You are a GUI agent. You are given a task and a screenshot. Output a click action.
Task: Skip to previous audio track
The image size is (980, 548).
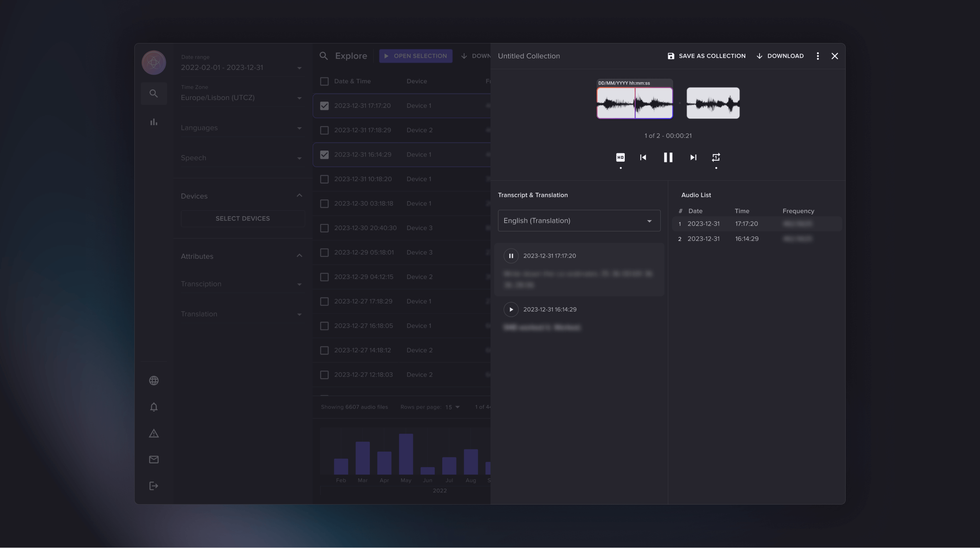tap(643, 157)
